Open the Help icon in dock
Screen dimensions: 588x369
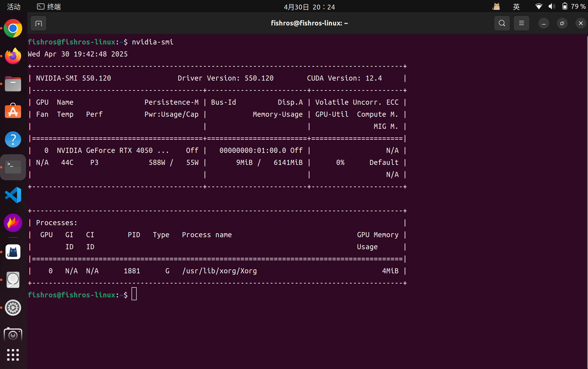tap(13, 139)
